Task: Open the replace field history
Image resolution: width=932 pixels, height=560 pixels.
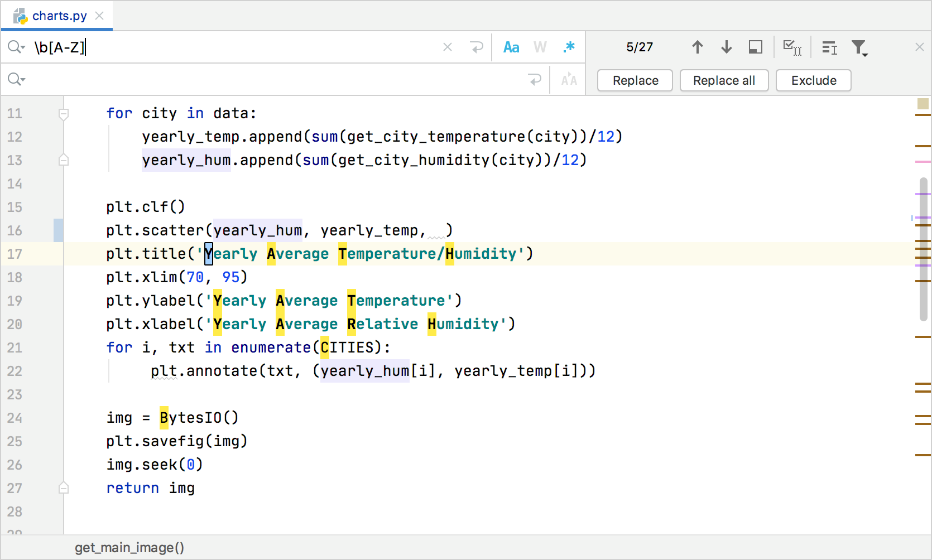Action: click(x=16, y=79)
